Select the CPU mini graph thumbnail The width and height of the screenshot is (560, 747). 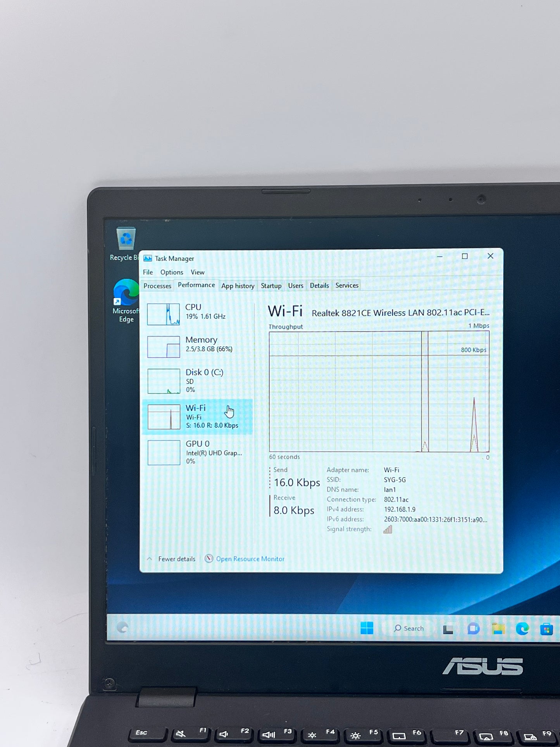(164, 314)
